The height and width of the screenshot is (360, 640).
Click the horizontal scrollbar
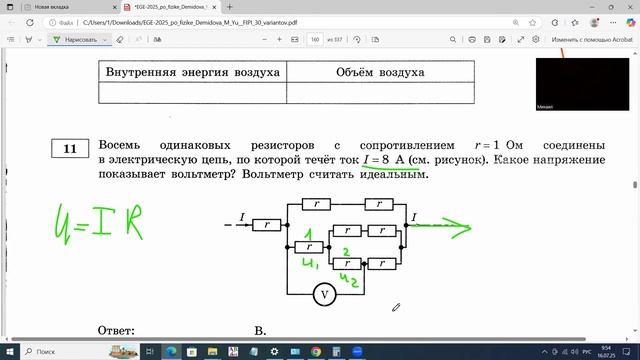[x=298, y=339]
